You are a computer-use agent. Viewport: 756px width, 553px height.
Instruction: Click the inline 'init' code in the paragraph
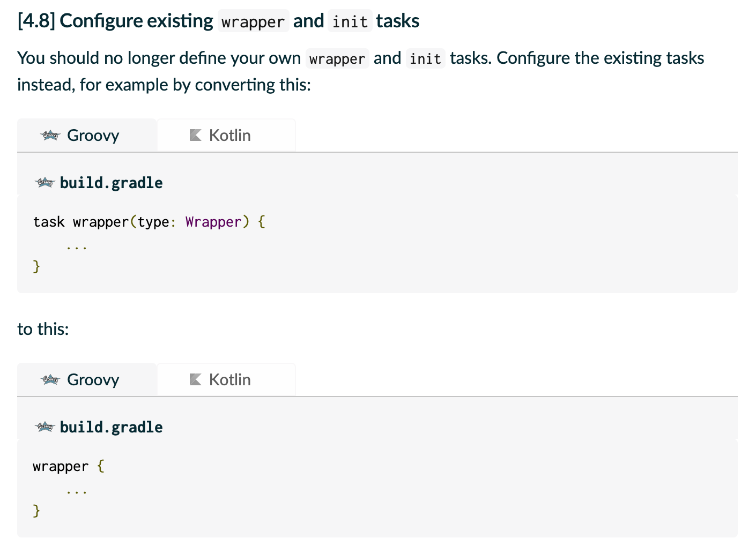tap(425, 58)
